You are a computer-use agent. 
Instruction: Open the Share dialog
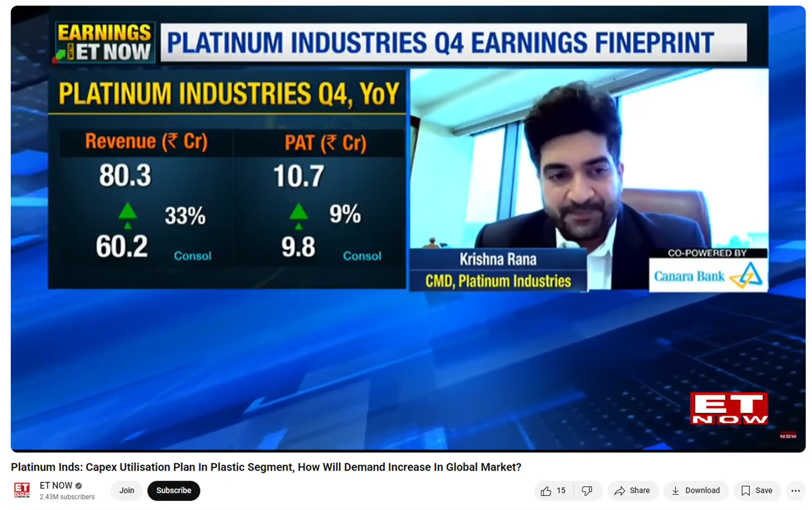click(x=632, y=491)
